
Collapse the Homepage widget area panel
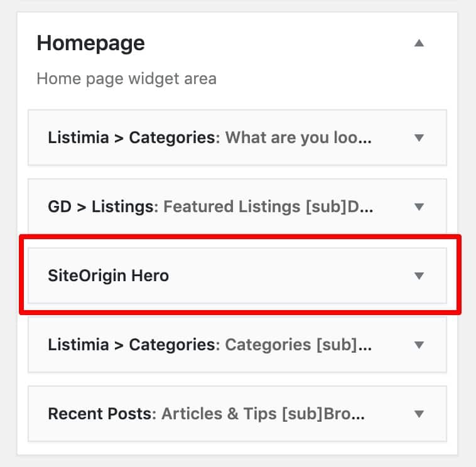419,43
